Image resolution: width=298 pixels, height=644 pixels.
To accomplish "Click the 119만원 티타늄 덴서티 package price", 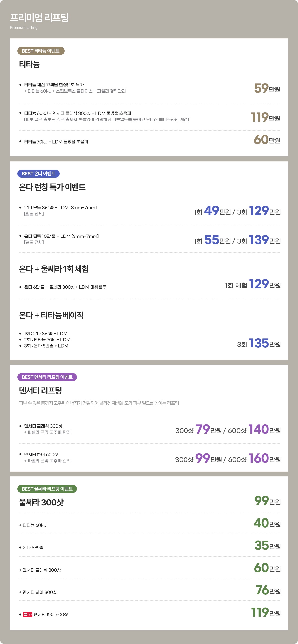I will (265, 117).
